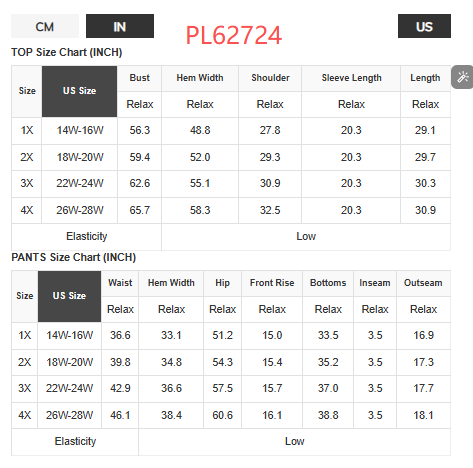Click the 29.1 length value
Viewport: 473px width, 468px height.
425,130
